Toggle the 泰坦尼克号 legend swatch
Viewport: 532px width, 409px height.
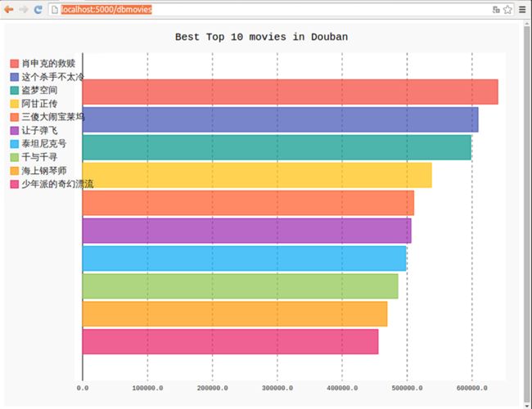coord(14,144)
